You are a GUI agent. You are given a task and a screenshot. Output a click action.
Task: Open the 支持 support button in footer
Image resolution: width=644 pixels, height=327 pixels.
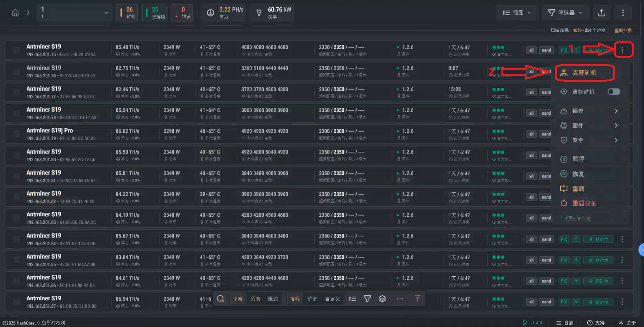click(x=596, y=323)
